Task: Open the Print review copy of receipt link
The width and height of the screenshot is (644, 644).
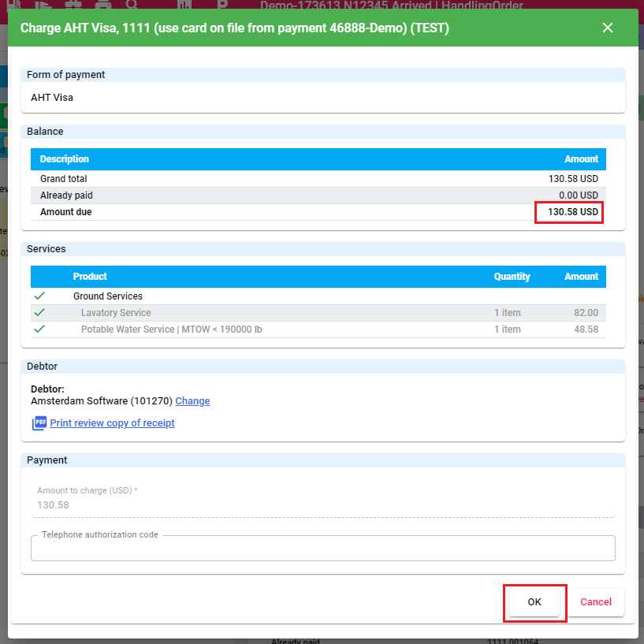Action: tap(112, 423)
